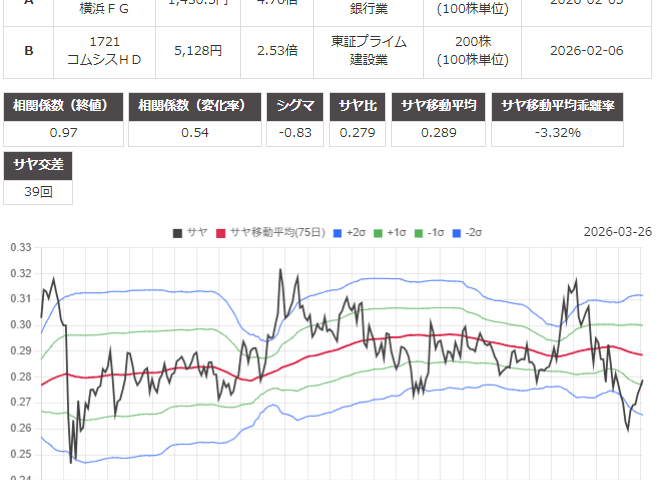The image size is (657, 480).
Task: Open the 1721 コムシスHD stock link
Action: (x=110, y=50)
